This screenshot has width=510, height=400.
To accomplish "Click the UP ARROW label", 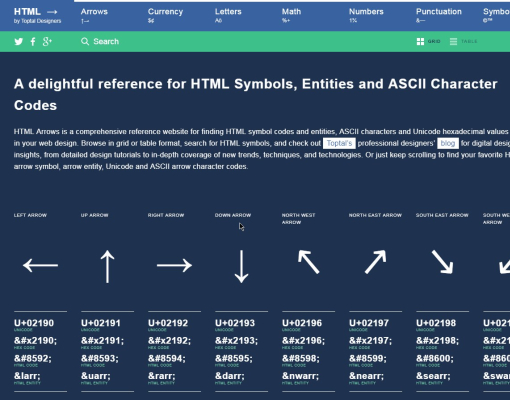I will [x=95, y=215].
